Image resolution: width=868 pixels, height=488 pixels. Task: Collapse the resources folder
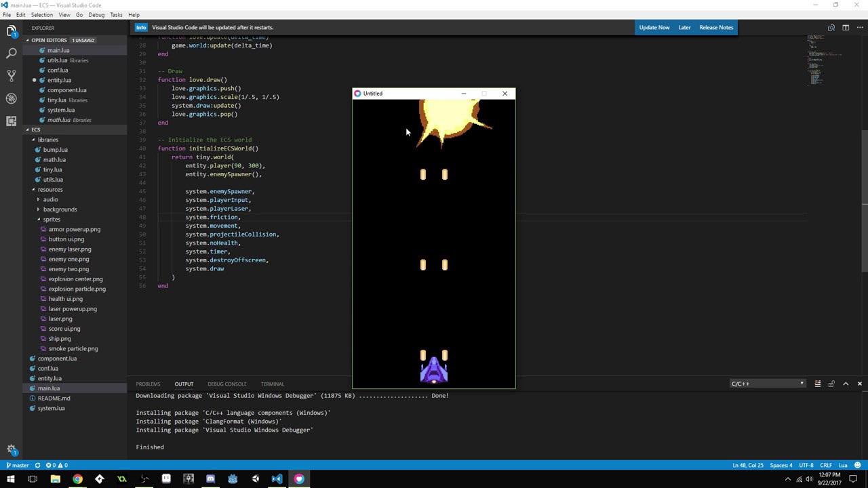coord(75,190)
